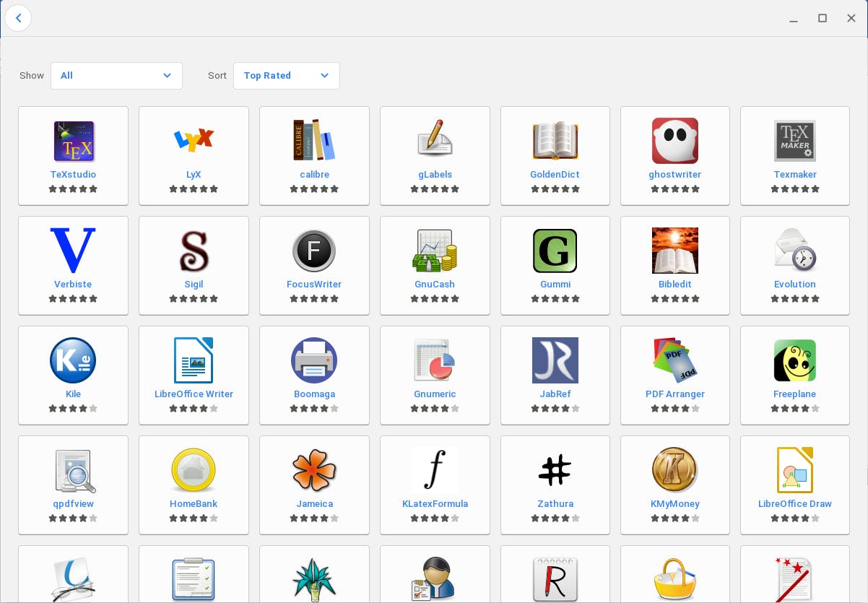Click the Gummi green G icon
This screenshot has width=868, height=603.
(555, 251)
